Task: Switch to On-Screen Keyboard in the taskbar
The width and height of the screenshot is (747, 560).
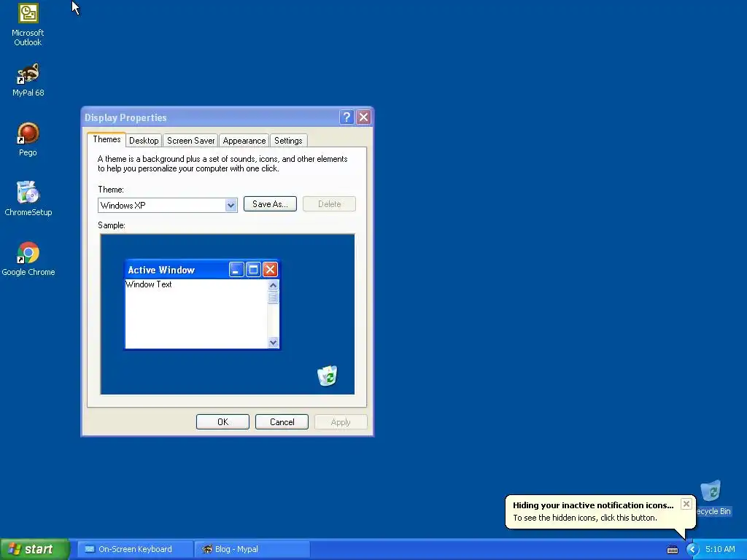Action: (x=135, y=550)
